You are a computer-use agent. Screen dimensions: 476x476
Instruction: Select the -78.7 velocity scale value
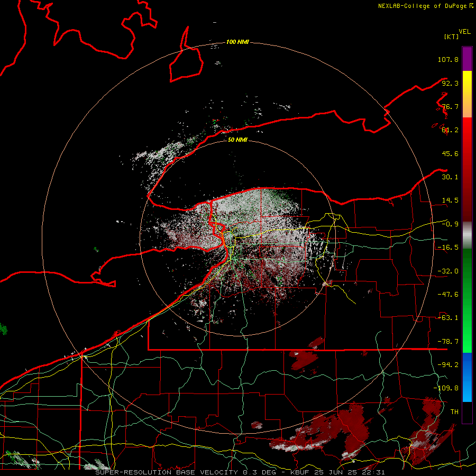[x=448, y=342]
